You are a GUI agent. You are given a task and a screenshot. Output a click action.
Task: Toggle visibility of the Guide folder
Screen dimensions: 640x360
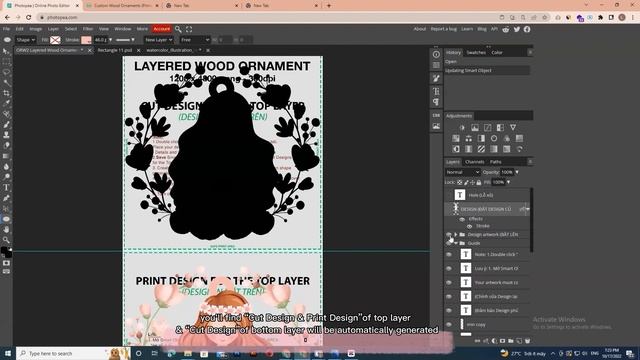click(x=449, y=243)
